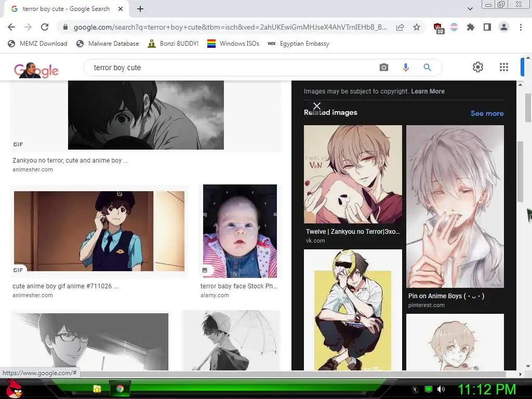Screen dimensions: 532x399
Task: Open the Google apps grid
Action: [504, 67]
